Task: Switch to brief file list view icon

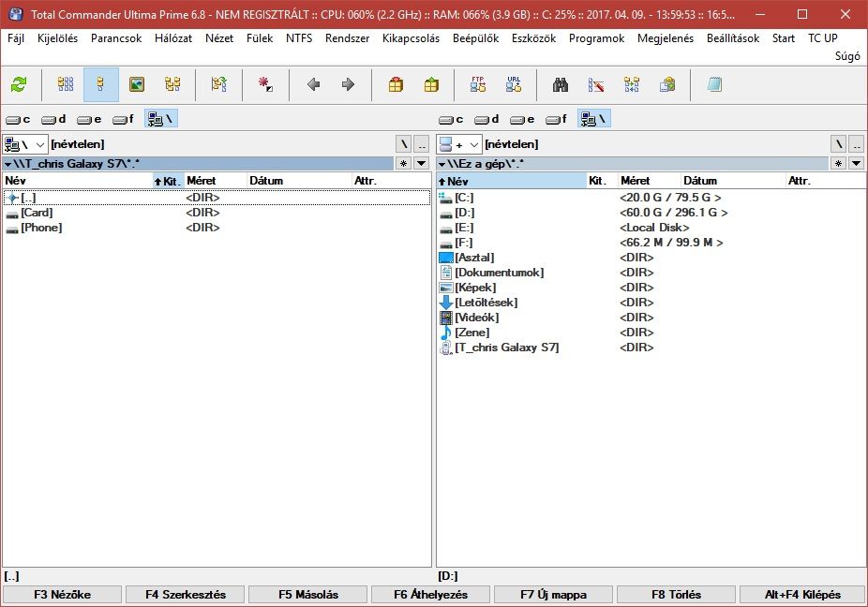Action: tap(66, 84)
